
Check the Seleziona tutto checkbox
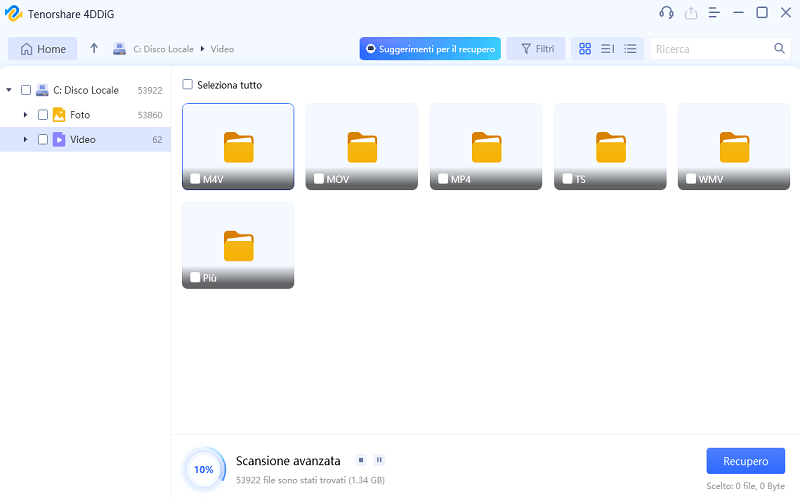[x=188, y=85]
